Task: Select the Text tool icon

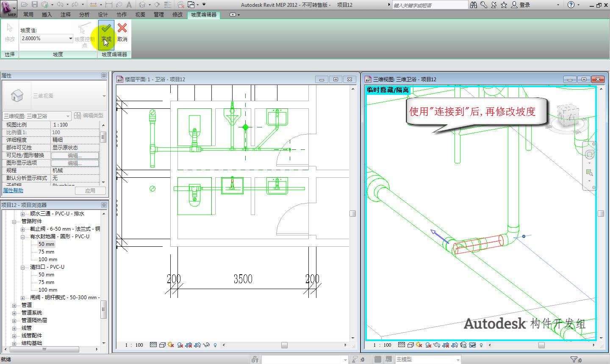Action: pos(129,5)
